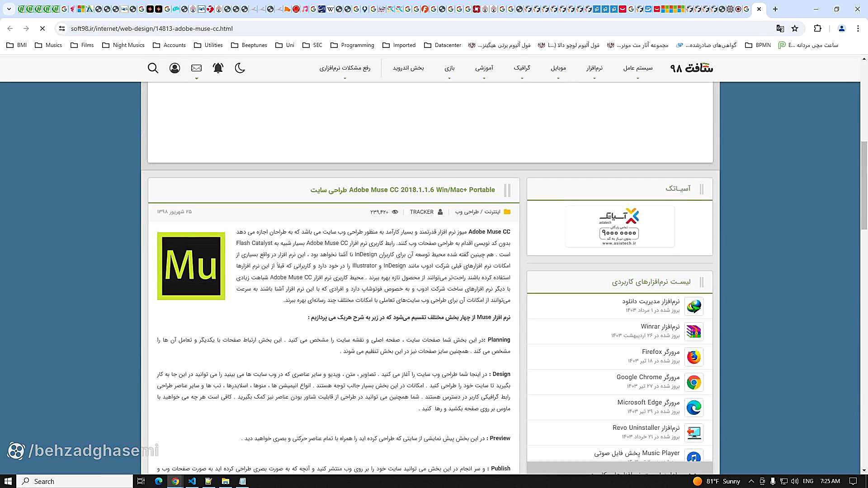Open Task View on the taskbar
The height and width of the screenshot is (488, 868).
pyautogui.click(x=141, y=481)
